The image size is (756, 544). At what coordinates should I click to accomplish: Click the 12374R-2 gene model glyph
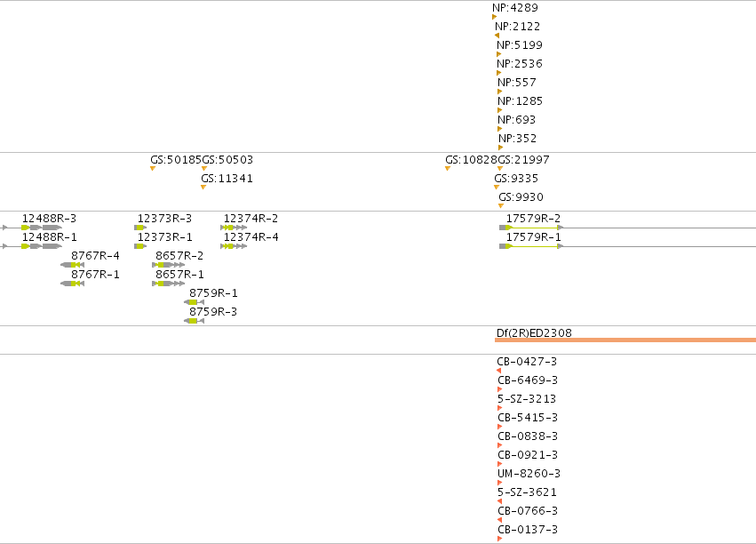234,228
